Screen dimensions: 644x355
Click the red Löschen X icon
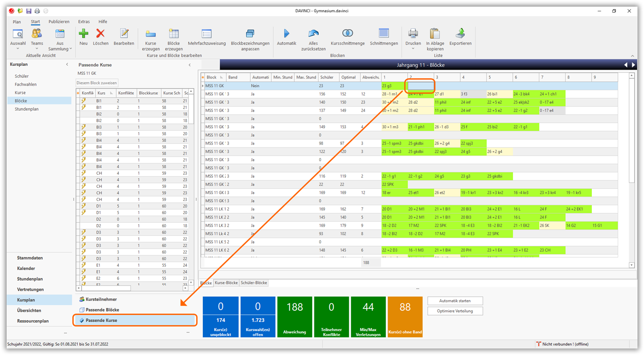click(100, 34)
